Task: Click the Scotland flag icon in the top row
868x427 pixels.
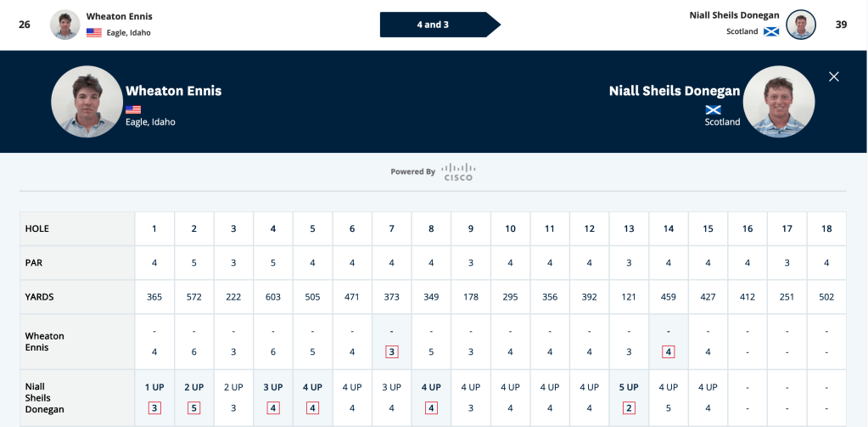Action: [771, 31]
